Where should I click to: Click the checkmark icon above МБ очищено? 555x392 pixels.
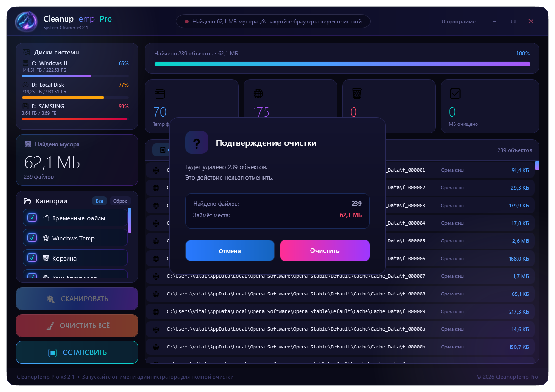[x=455, y=94]
